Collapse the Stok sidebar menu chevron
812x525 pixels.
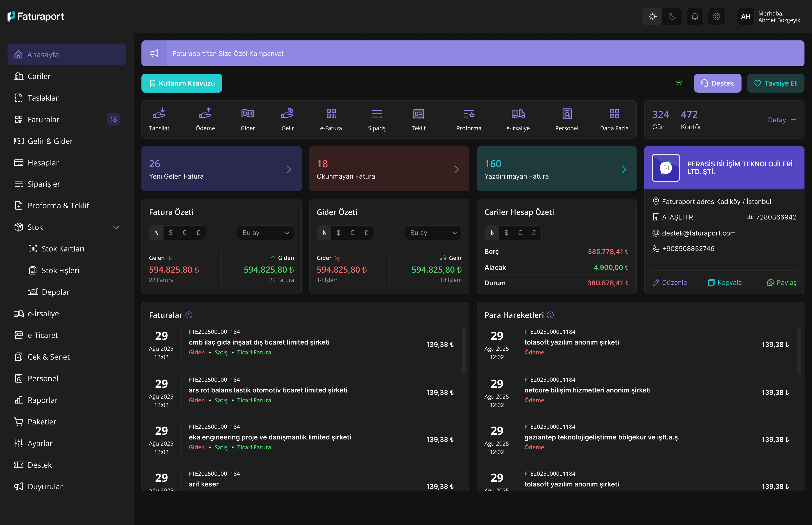(x=116, y=227)
